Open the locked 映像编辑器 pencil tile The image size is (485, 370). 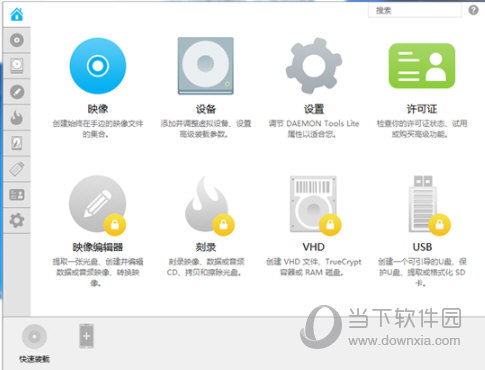(x=98, y=204)
